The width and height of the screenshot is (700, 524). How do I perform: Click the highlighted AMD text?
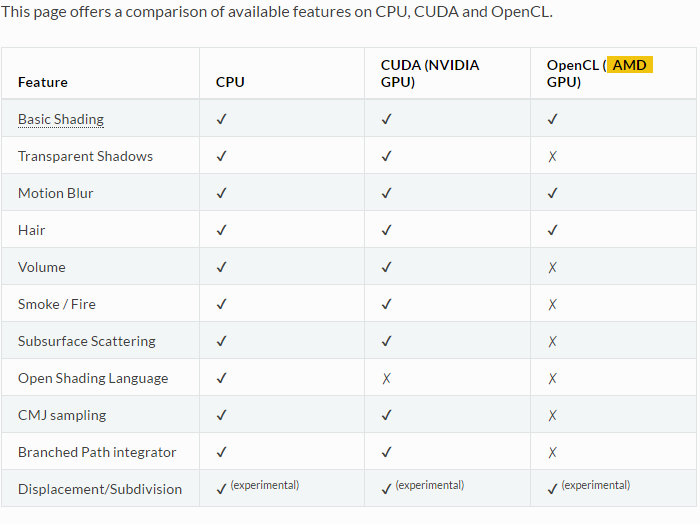tap(629, 65)
